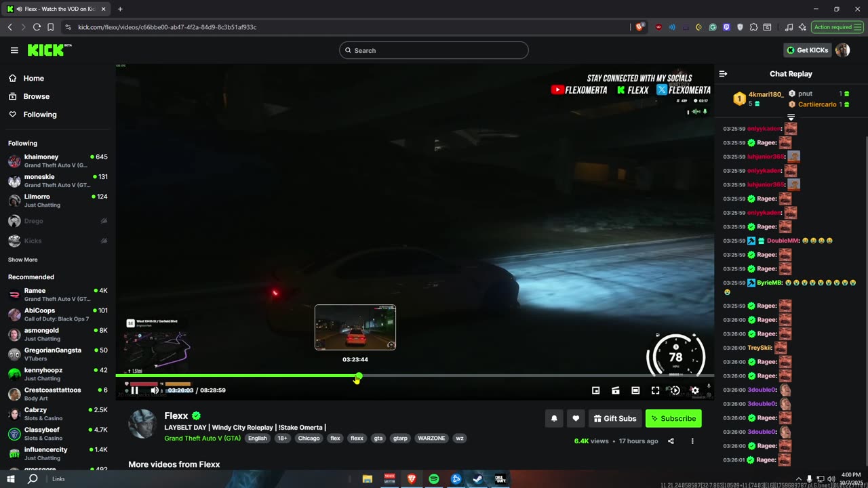
Task: Seek to later point on timeline
Action: pyautogui.click(x=536, y=375)
